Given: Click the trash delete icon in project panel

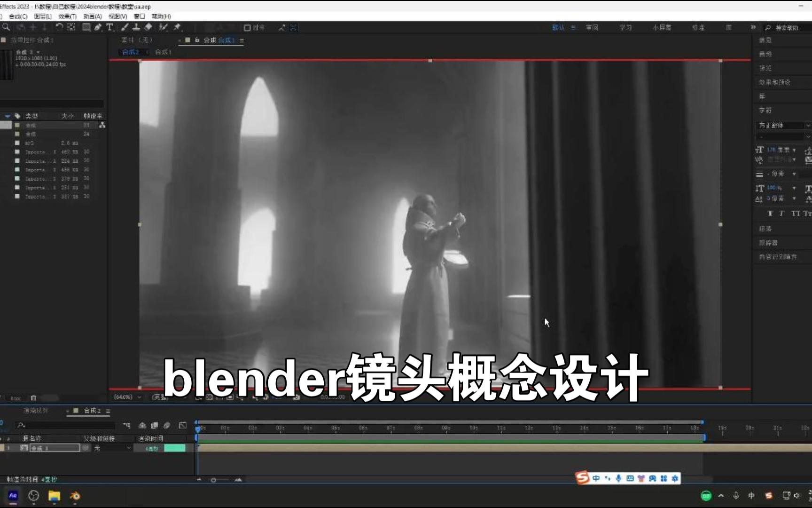Looking at the screenshot, I should coord(33,398).
